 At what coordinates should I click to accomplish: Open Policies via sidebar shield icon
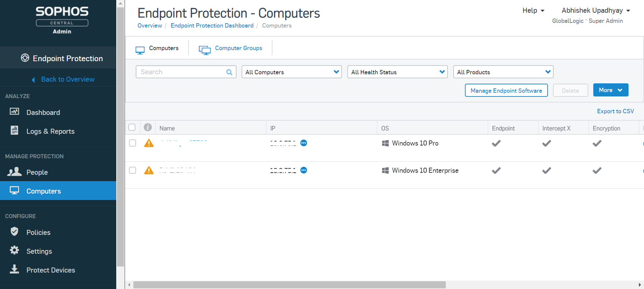14,232
